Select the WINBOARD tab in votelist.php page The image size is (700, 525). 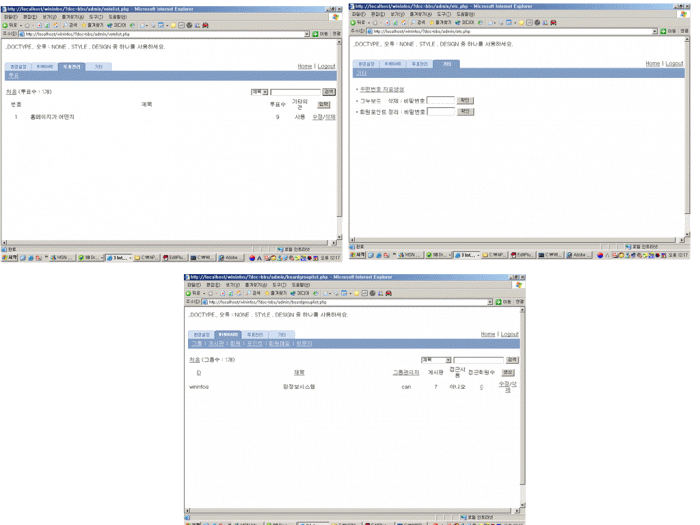coord(45,67)
